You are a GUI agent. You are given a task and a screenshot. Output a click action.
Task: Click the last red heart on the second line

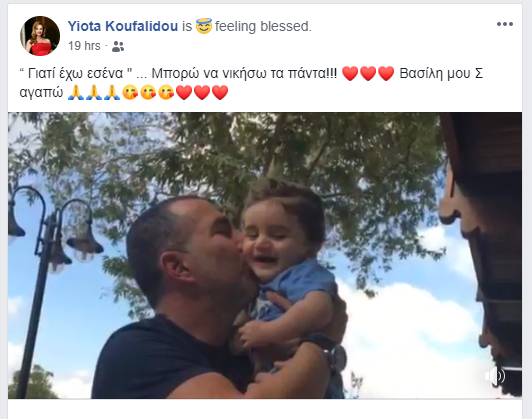pyautogui.click(x=220, y=93)
